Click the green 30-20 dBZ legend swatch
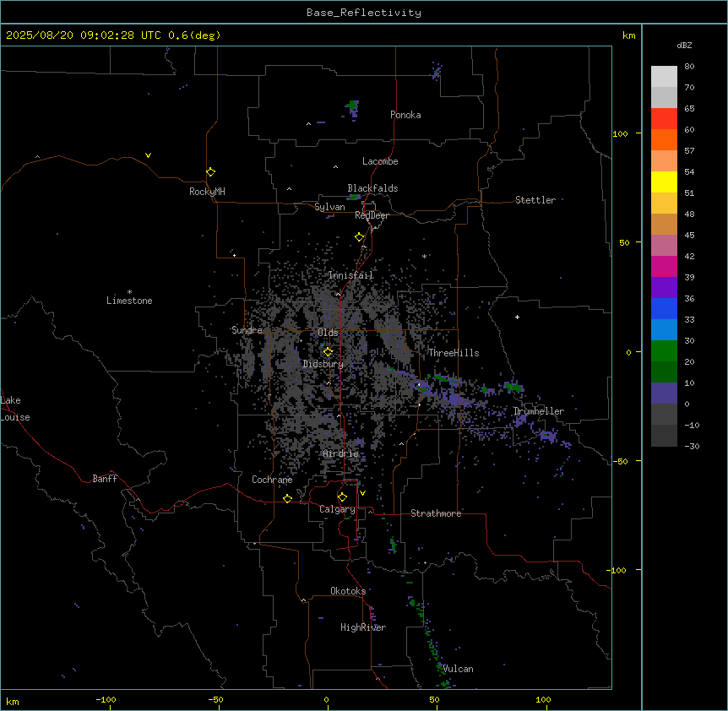This screenshot has height=711, width=728. [x=664, y=351]
